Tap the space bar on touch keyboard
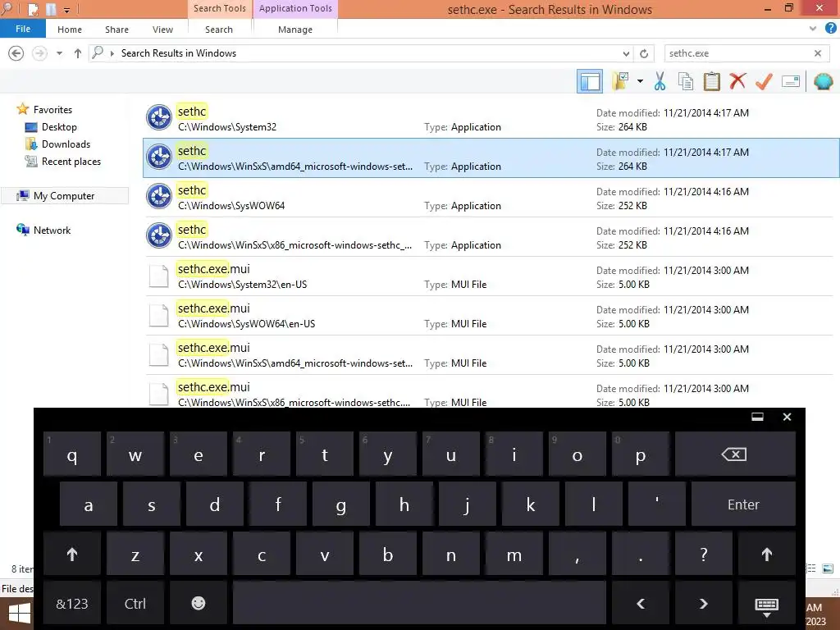Screen dimensions: 840x630 point(419,603)
